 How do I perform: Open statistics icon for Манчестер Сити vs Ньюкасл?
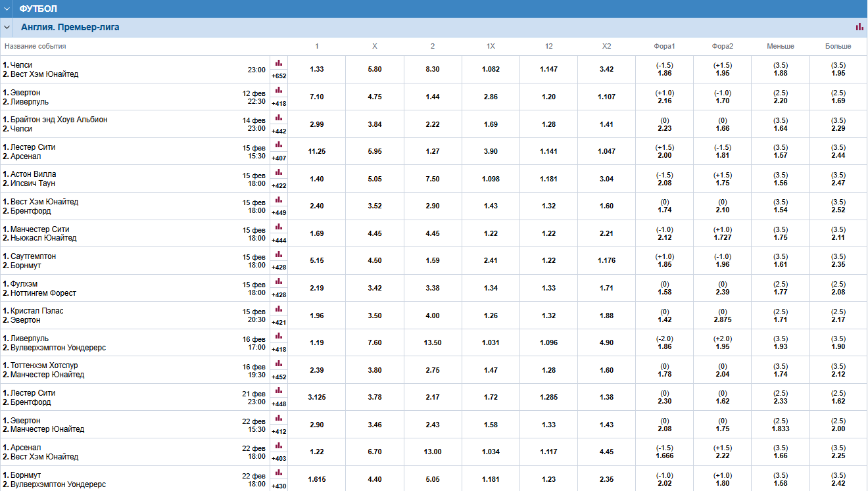279,227
